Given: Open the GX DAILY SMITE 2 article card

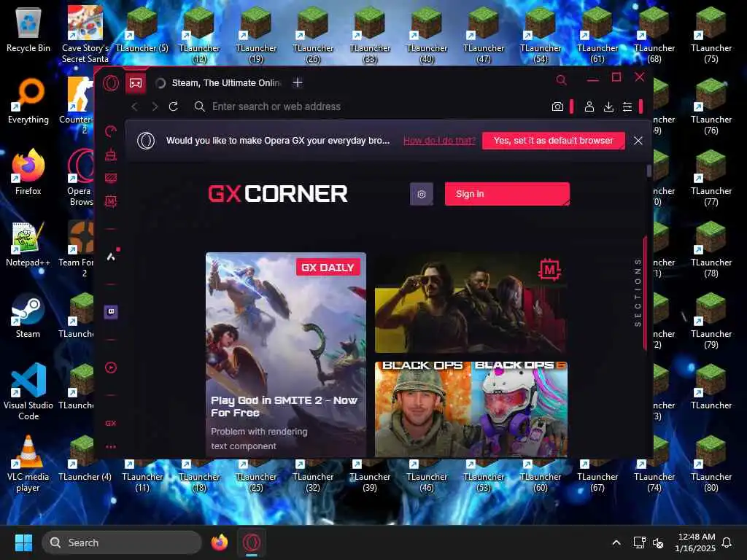Looking at the screenshot, I should [x=286, y=355].
